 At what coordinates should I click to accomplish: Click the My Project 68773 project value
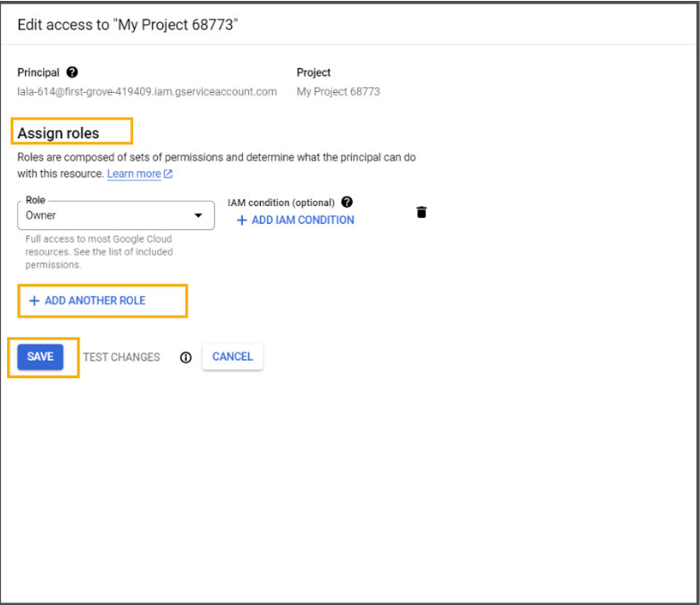click(x=338, y=92)
